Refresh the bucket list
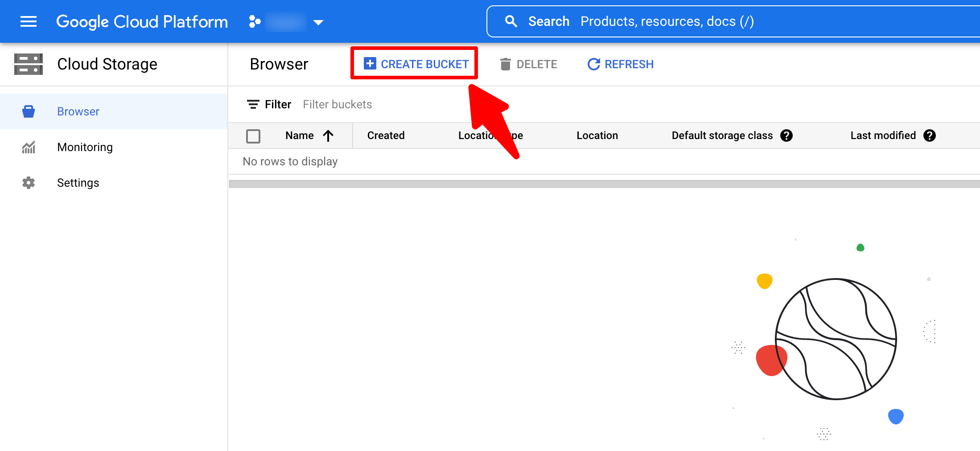Screen dimensions: 980x451 pyautogui.click(x=620, y=64)
